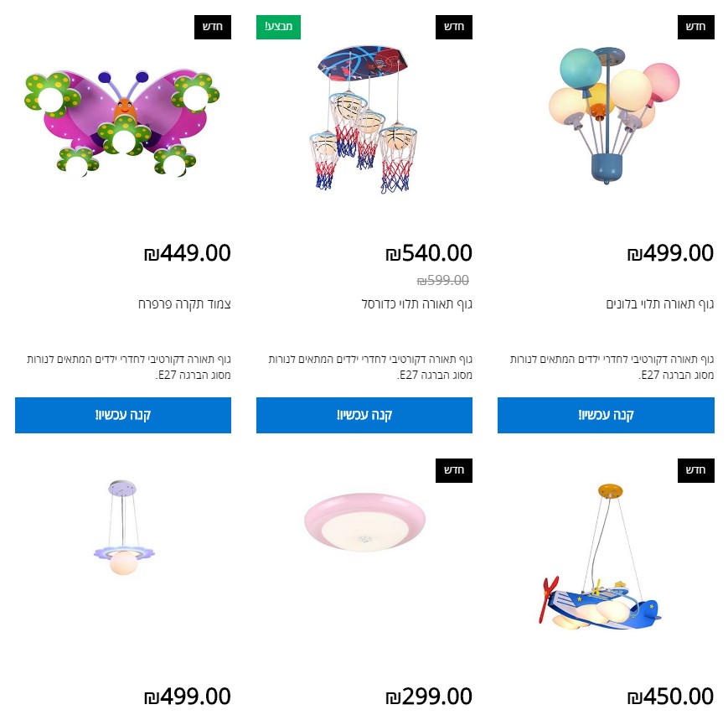
Task: Click the חדש badge on the basketball light
Action: [454, 27]
